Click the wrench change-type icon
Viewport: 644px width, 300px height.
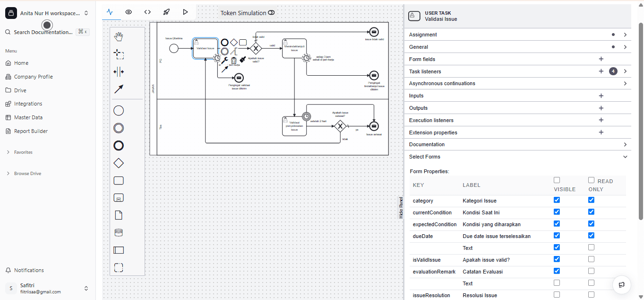[x=225, y=60]
